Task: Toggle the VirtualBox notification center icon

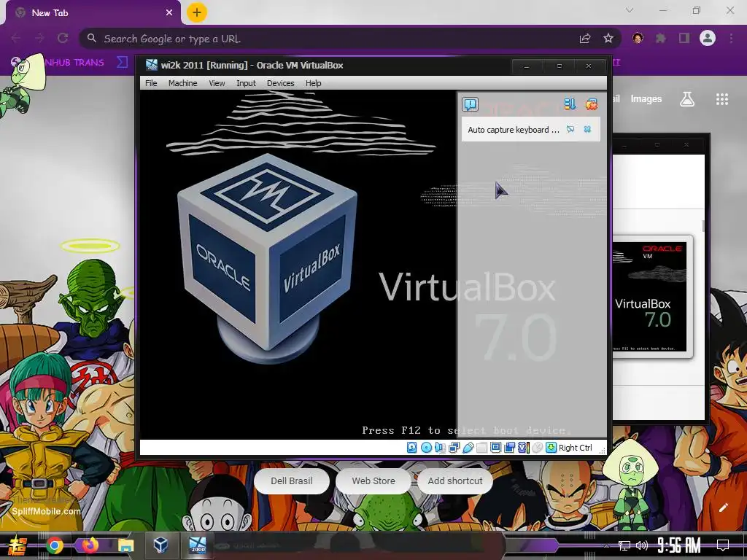Action: [x=470, y=104]
